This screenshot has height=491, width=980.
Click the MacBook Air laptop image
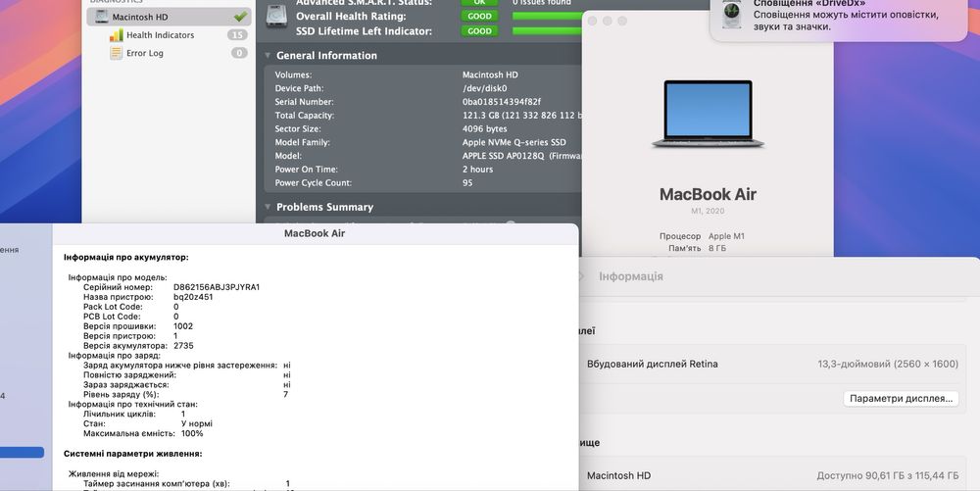click(x=708, y=114)
